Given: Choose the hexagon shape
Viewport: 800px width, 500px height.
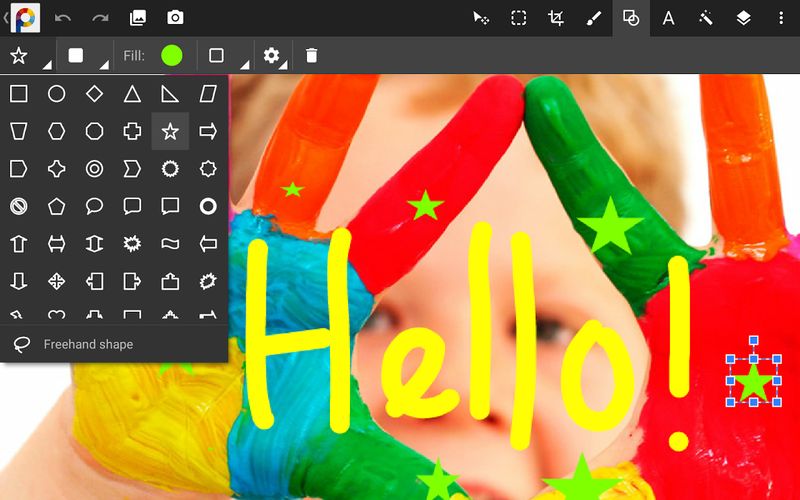Looking at the screenshot, I should [57, 131].
